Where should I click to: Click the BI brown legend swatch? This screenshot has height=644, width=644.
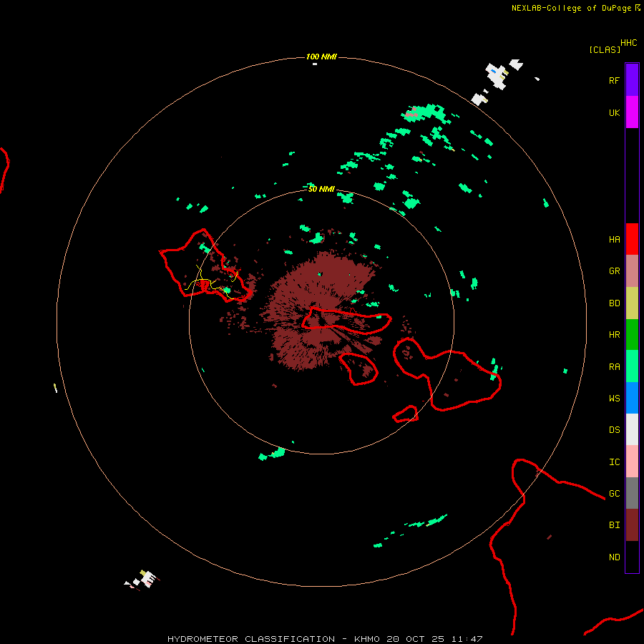point(632,525)
